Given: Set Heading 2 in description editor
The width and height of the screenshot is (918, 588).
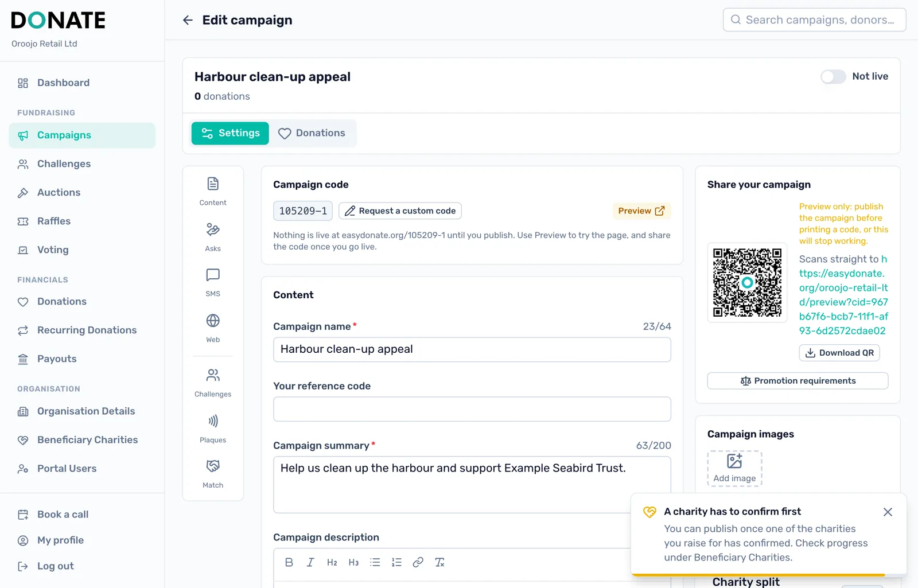Looking at the screenshot, I should (332, 563).
